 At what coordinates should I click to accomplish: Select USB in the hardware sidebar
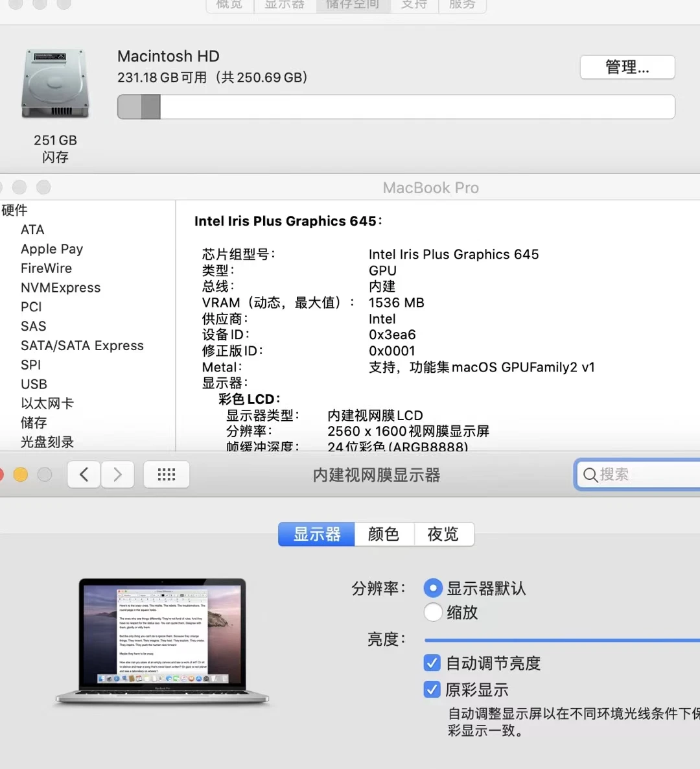34,384
